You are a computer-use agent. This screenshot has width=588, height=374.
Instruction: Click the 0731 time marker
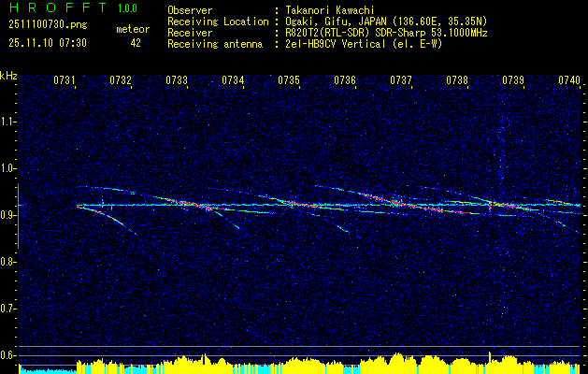(65, 80)
